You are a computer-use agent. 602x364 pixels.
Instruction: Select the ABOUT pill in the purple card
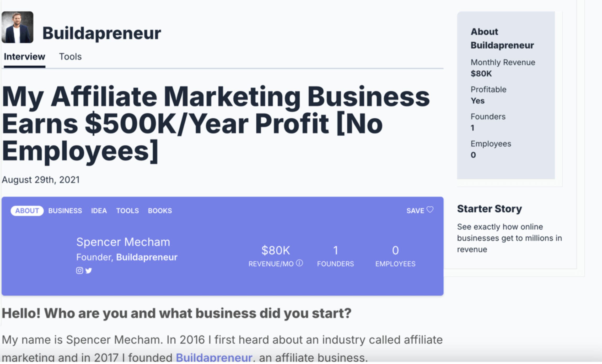point(27,211)
